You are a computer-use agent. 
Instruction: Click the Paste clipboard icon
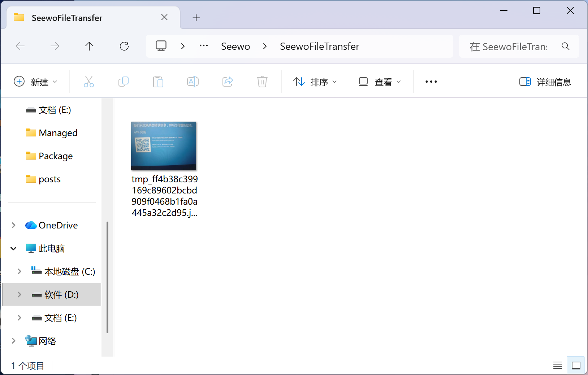tap(158, 82)
